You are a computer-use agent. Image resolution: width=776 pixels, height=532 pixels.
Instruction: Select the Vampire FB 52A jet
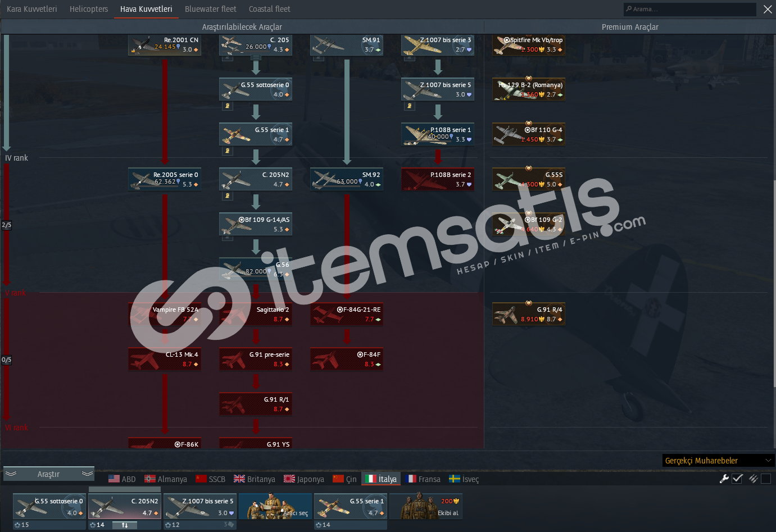[x=165, y=315]
